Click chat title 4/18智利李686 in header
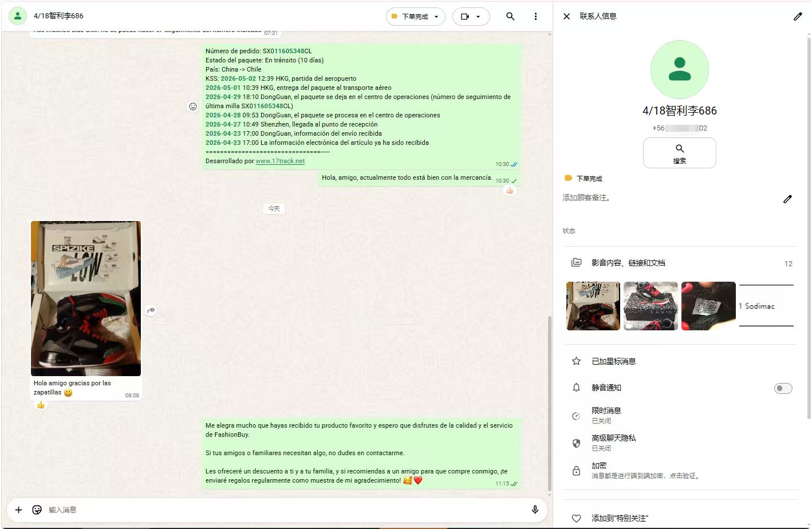The width and height of the screenshot is (812, 529). [x=58, y=16]
